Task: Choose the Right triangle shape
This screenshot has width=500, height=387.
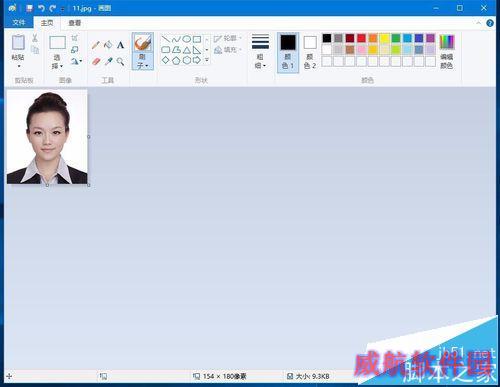Action: click(197, 50)
